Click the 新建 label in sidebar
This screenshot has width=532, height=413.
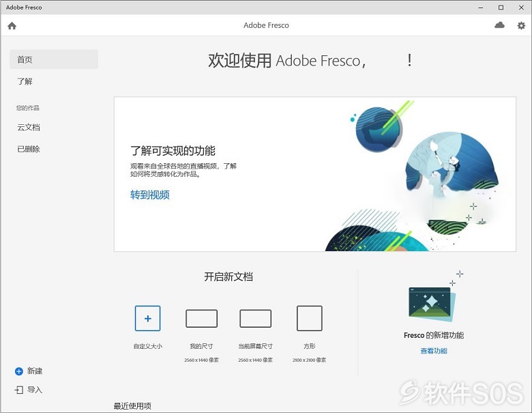click(35, 371)
